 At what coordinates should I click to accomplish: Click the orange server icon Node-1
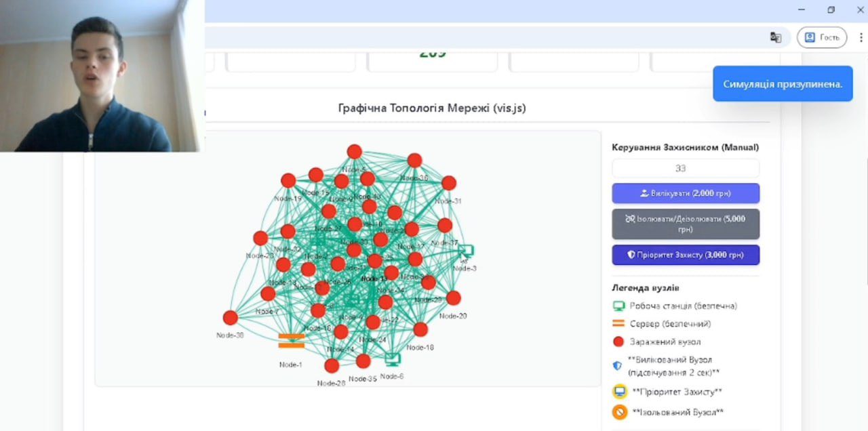click(291, 341)
